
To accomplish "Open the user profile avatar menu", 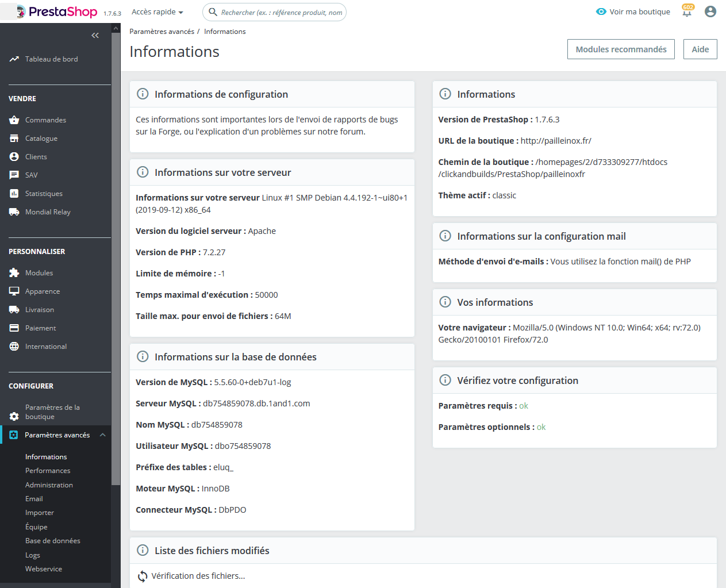I will point(710,11).
